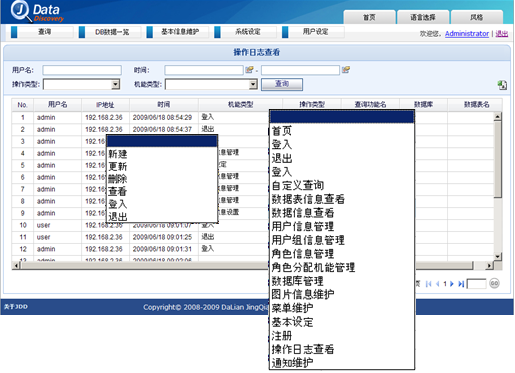Open the 用户设定 navigation menu

(313, 32)
